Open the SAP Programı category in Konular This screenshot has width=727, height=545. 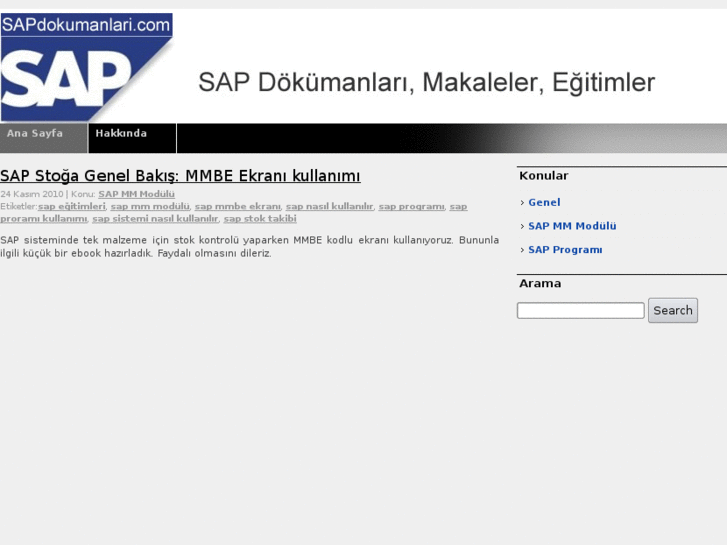(565, 250)
